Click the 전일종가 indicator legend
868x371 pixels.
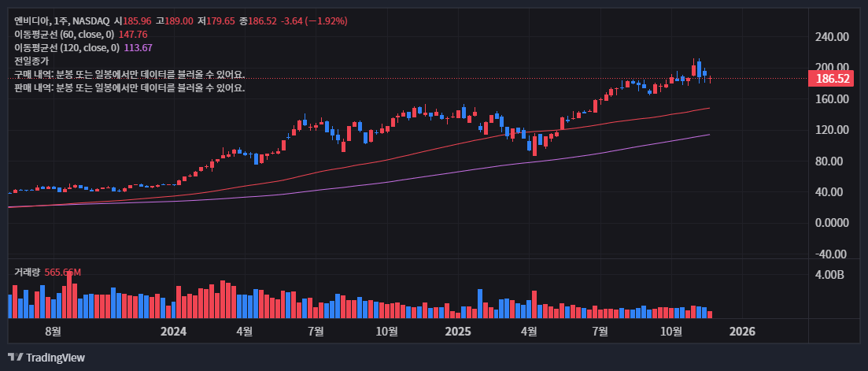click(31, 61)
